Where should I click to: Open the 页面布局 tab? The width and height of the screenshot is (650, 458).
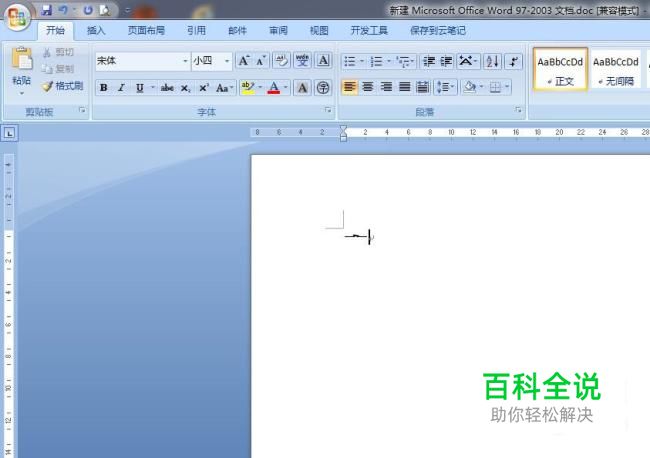(x=146, y=30)
